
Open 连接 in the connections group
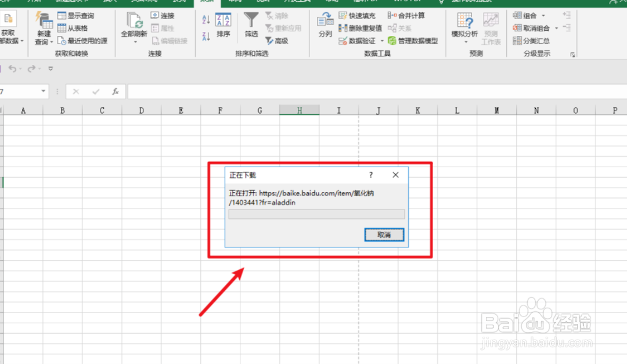point(163,16)
